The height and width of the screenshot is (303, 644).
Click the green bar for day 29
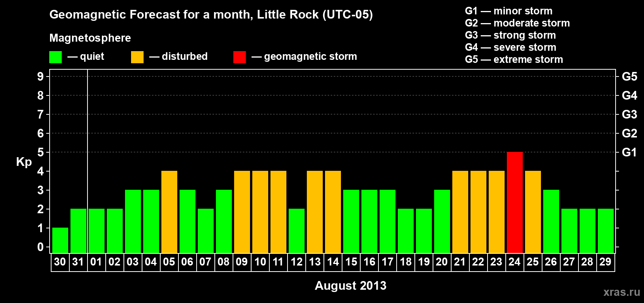(606, 231)
